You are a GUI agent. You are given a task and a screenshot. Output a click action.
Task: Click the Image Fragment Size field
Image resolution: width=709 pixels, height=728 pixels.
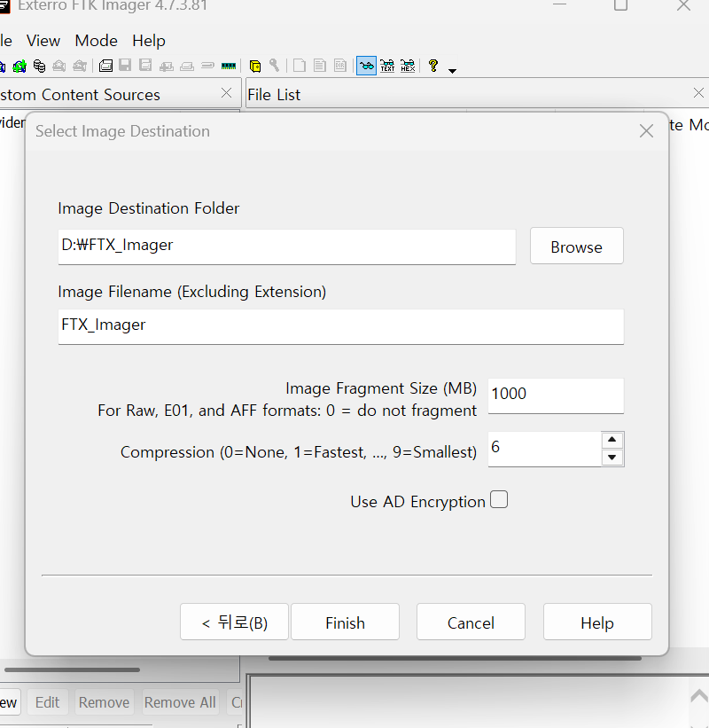coord(556,395)
